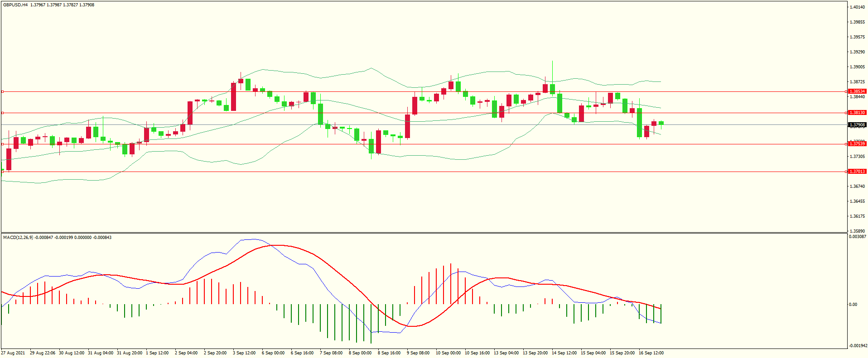Click the 14 Sep 12:00 time label
The width and height of the screenshot is (868, 358).
tap(564, 353)
